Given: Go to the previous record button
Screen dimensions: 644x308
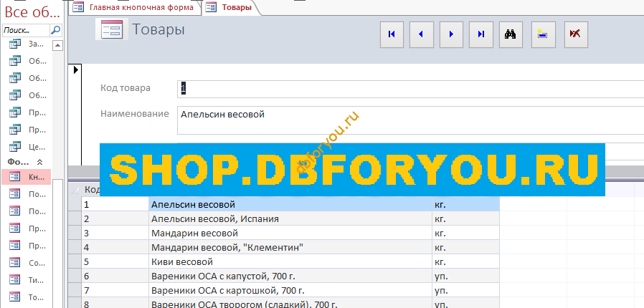Looking at the screenshot, I should [422, 34].
